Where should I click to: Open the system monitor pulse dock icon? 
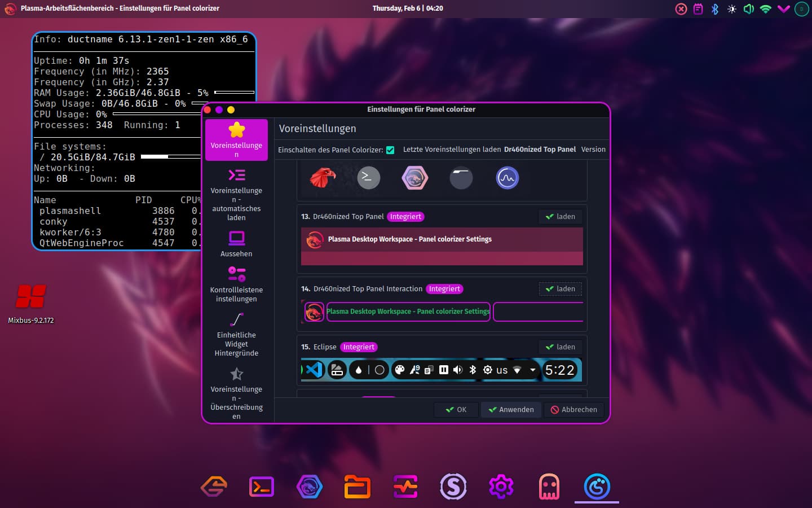tap(405, 486)
